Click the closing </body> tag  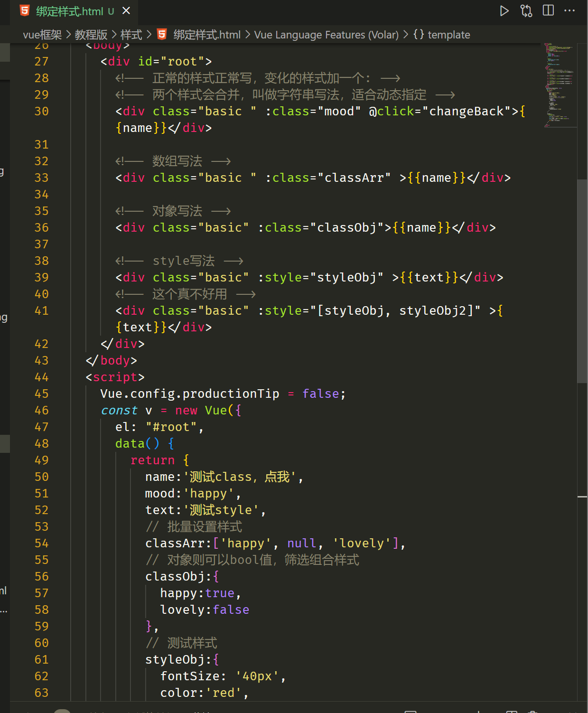pos(112,360)
